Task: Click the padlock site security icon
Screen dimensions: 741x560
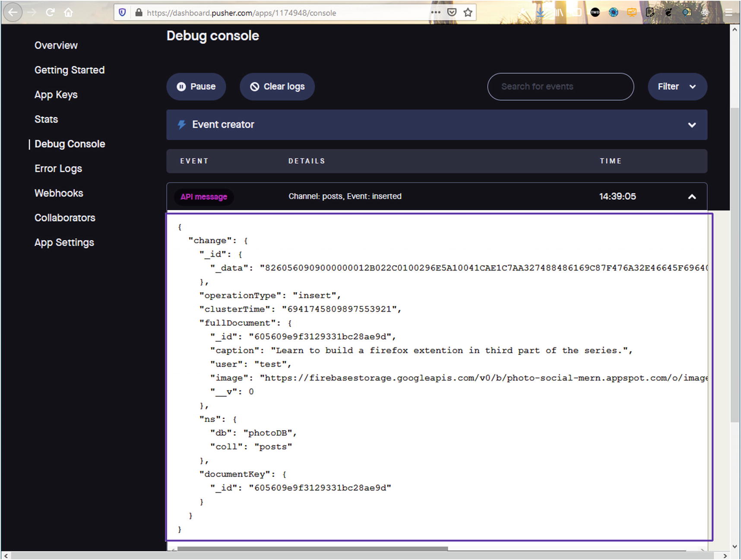Action: [x=139, y=13]
